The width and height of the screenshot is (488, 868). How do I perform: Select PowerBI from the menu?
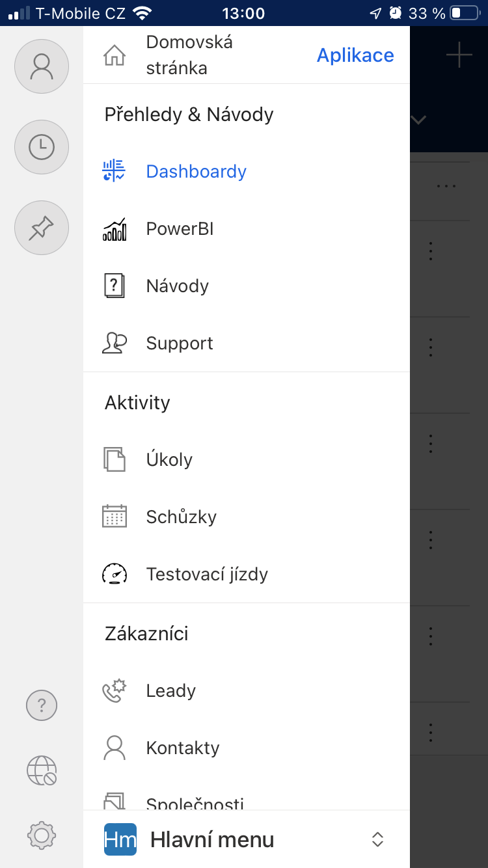point(180,229)
